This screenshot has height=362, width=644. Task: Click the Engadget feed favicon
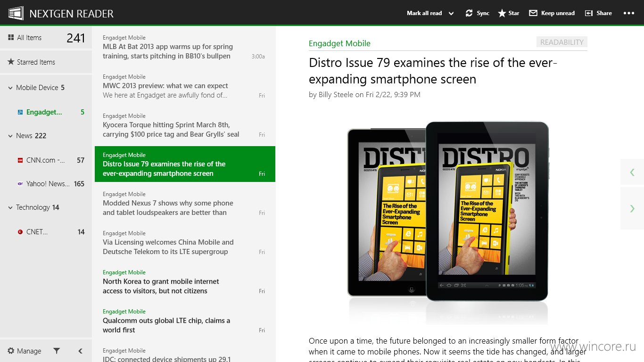20,112
